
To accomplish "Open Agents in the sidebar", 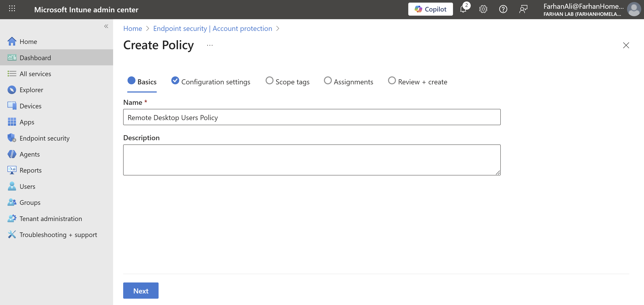I will (29, 154).
